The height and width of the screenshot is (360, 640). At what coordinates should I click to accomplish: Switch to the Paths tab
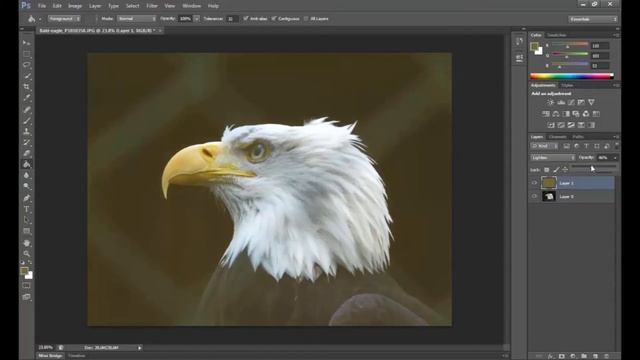578,137
